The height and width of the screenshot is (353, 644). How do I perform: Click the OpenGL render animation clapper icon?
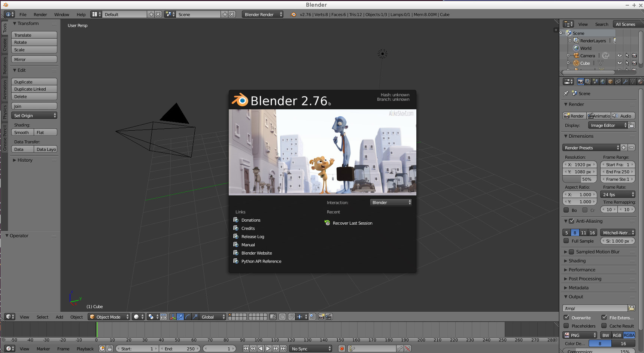329,317
